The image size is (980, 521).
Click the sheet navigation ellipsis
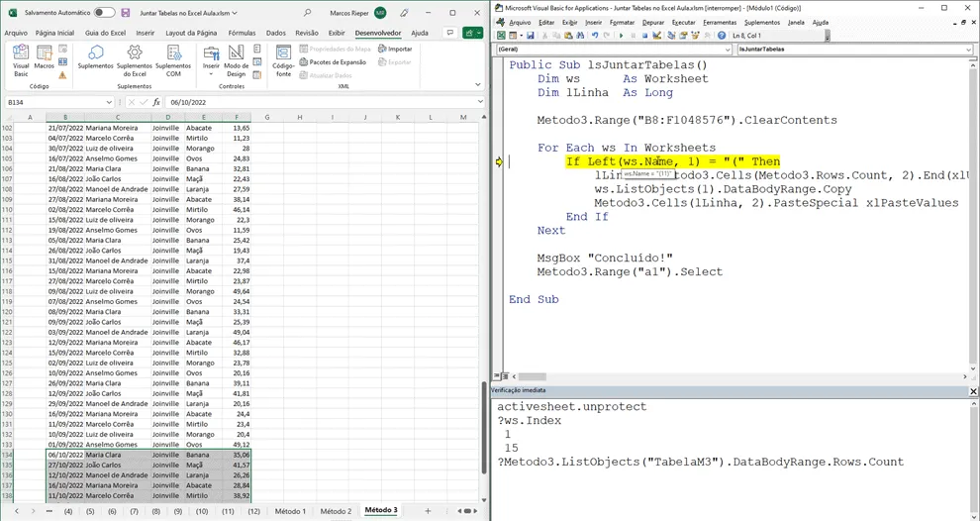(49, 511)
